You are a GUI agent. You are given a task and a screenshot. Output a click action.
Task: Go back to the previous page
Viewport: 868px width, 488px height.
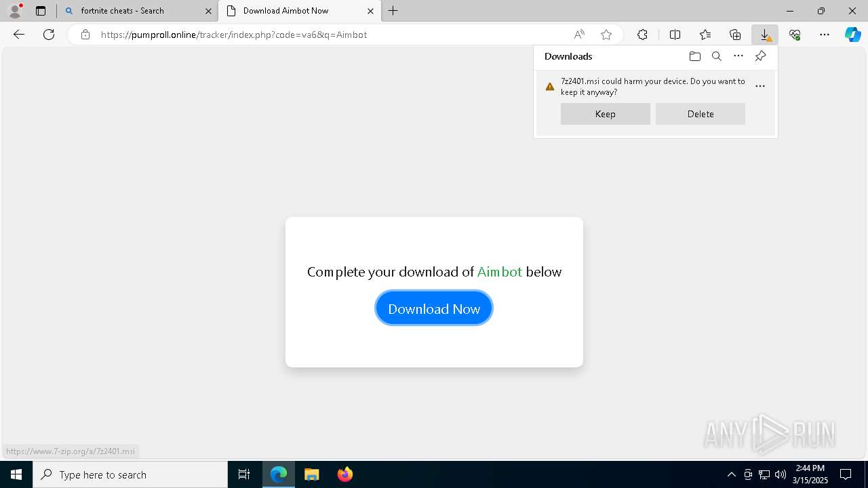(19, 35)
